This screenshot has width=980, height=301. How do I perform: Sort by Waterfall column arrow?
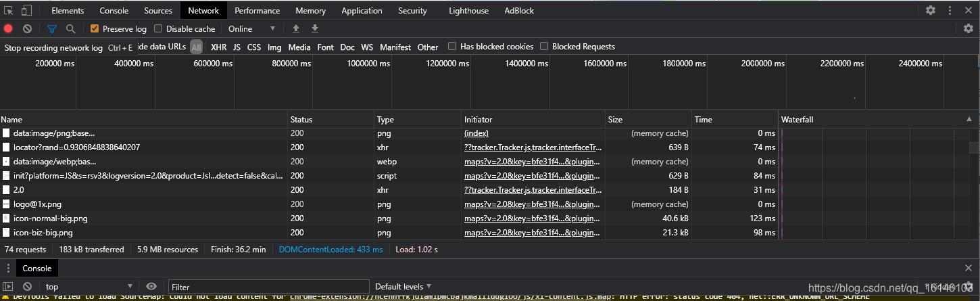970,120
